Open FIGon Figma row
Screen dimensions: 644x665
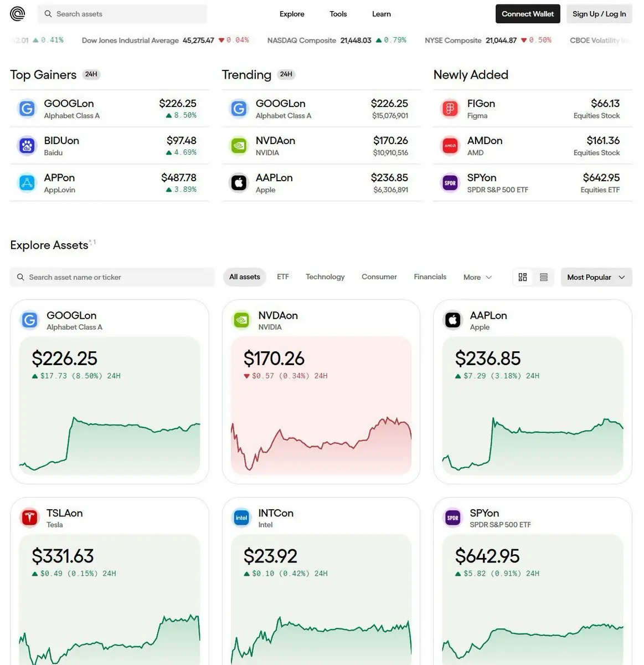(533, 109)
